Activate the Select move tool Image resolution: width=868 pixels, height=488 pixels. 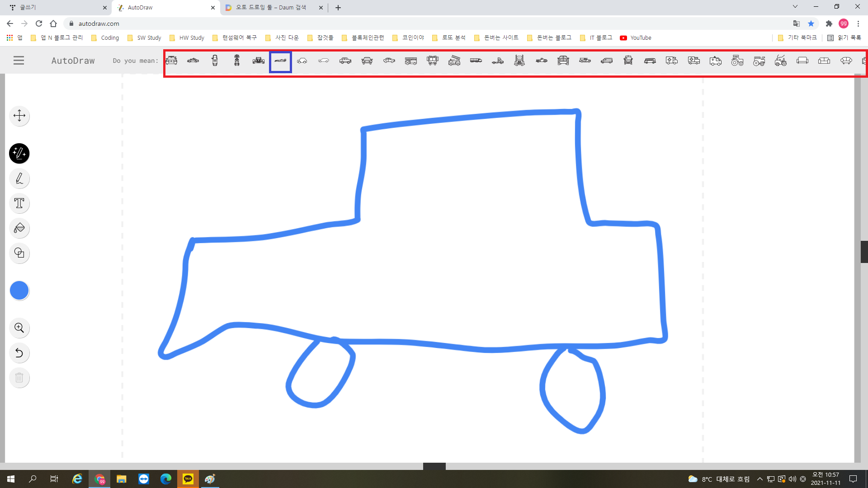point(19,116)
